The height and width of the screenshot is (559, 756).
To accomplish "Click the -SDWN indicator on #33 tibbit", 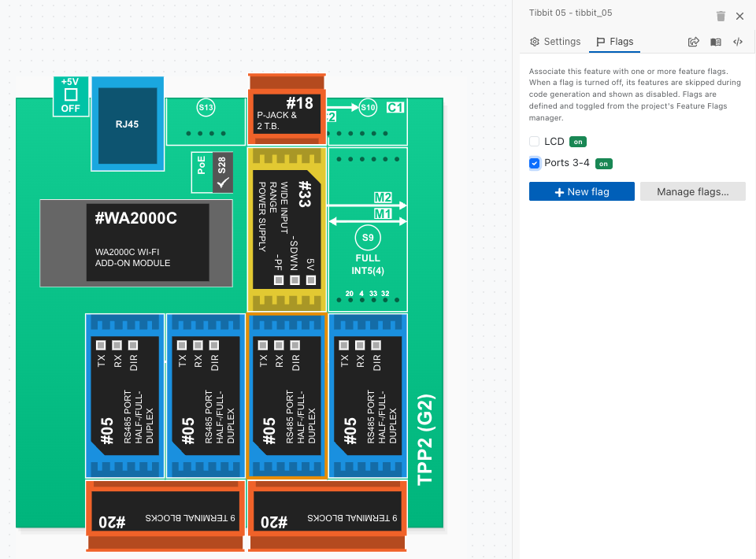I will pyautogui.click(x=295, y=280).
